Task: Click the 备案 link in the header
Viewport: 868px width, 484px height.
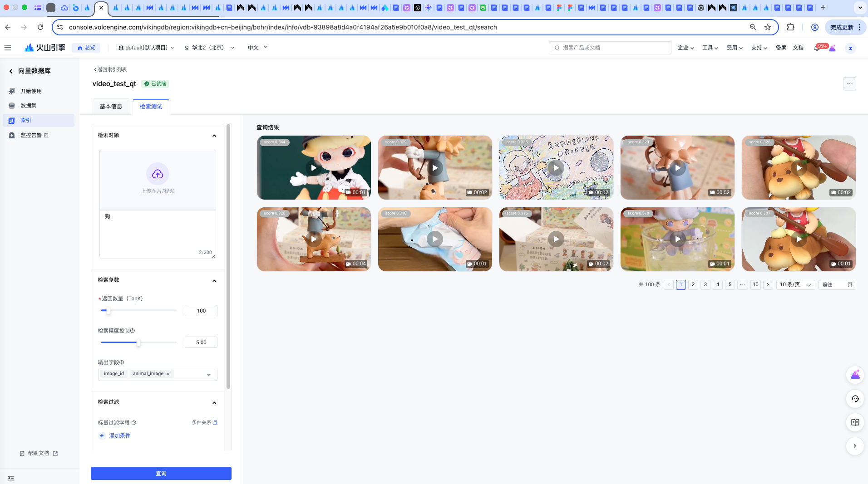Action: tap(781, 48)
